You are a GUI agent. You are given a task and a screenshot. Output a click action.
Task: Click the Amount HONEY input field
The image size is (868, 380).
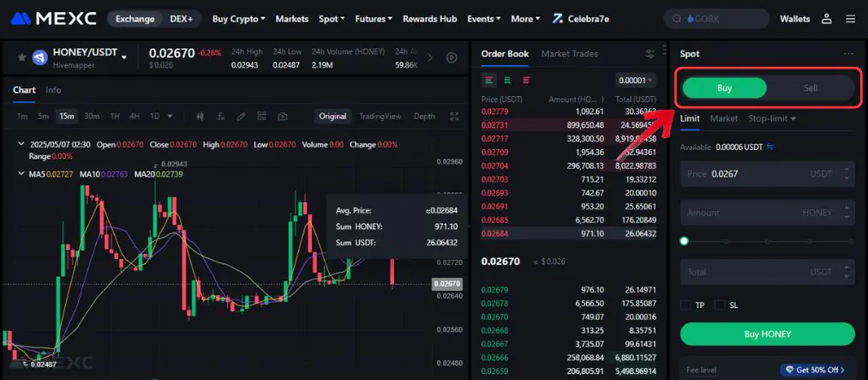coord(767,213)
